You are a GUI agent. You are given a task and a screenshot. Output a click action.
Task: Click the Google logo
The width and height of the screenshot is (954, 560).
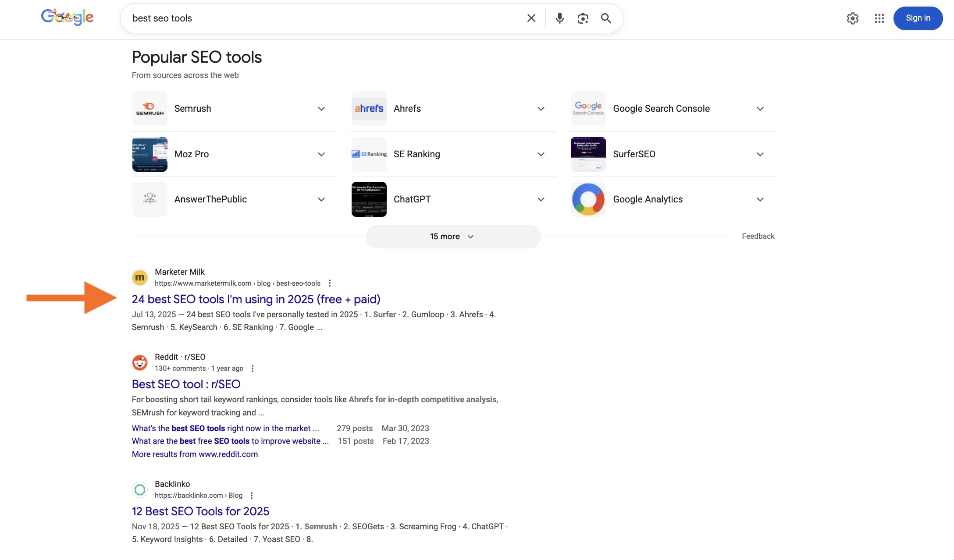click(x=67, y=17)
